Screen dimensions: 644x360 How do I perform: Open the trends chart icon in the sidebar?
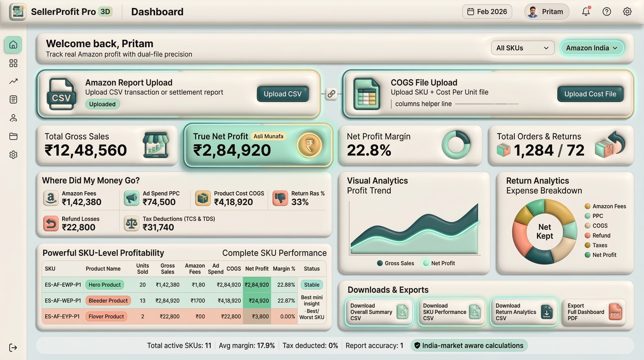[13, 81]
